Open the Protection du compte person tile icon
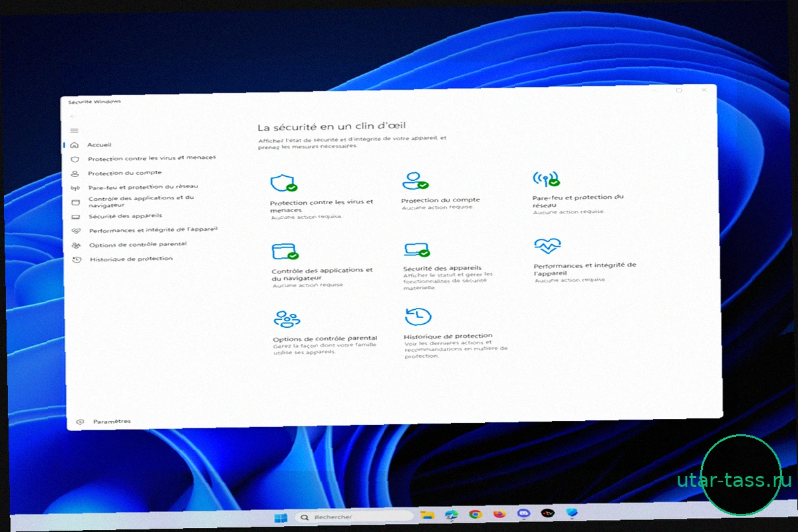This screenshot has width=798, height=532. point(415,180)
